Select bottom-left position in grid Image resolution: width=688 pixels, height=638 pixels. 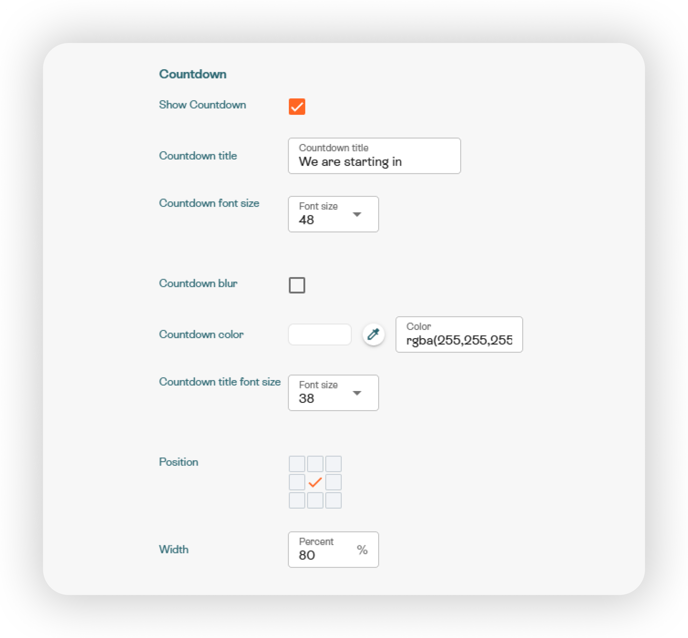click(x=297, y=501)
